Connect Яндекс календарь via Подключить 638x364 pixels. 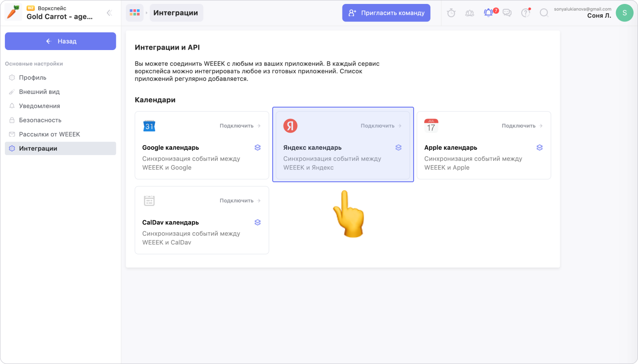pos(381,126)
